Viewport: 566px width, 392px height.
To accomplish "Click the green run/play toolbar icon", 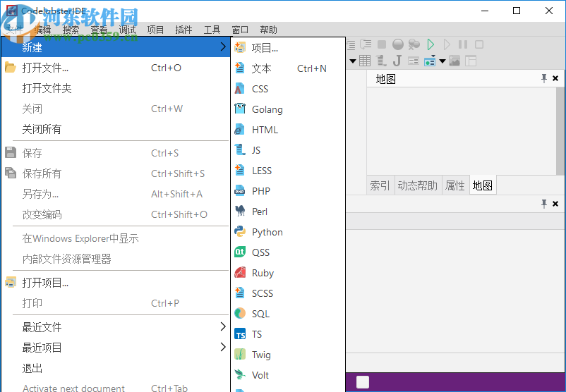I will 430,44.
